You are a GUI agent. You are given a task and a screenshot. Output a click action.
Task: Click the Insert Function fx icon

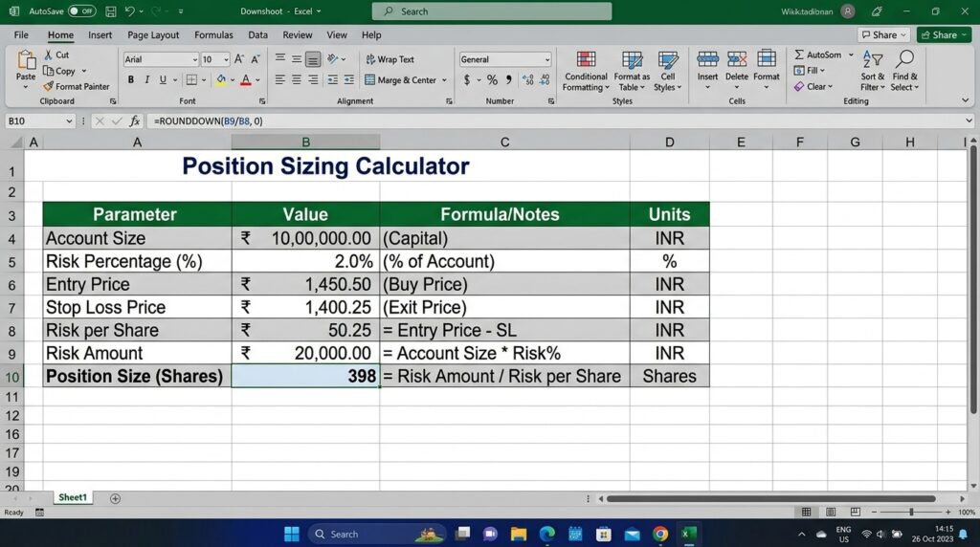point(135,121)
